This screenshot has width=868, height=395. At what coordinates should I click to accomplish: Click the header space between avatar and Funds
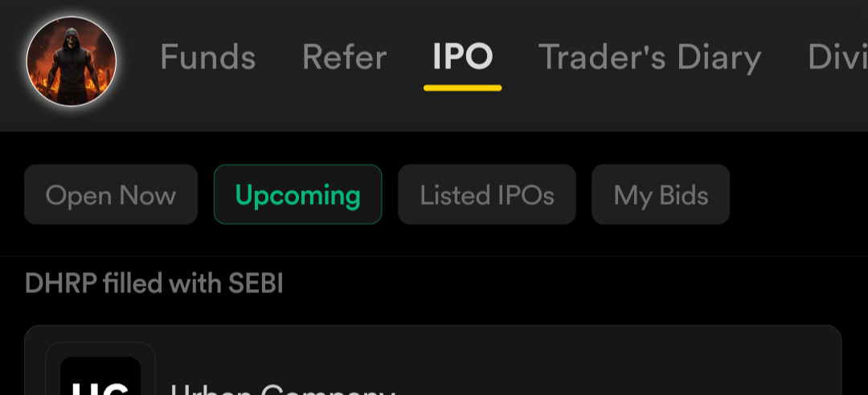click(x=138, y=59)
